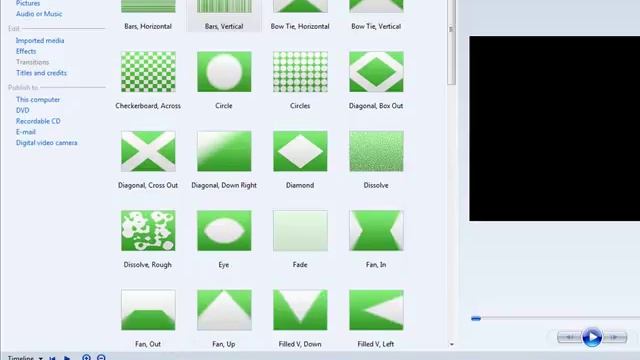Image resolution: width=640 pixels, height=360 pixels.
Task: Open the Audio or Music import link
Action: (x=39, y=14)
